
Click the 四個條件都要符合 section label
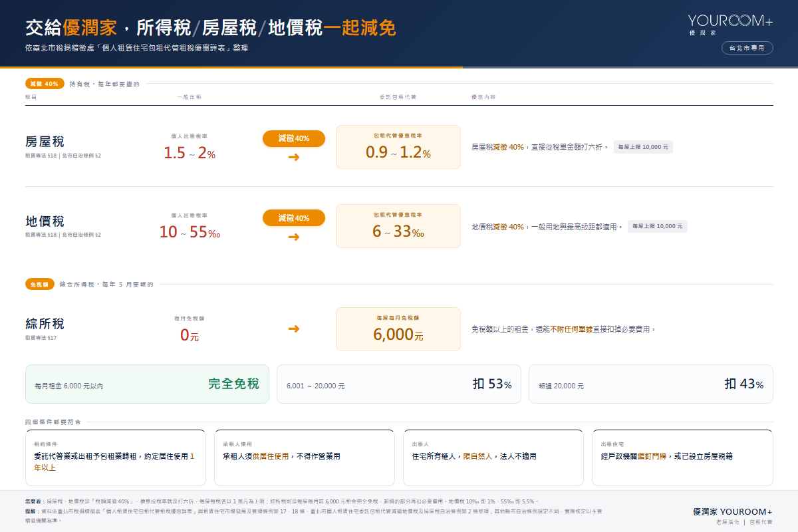(52, 422)
